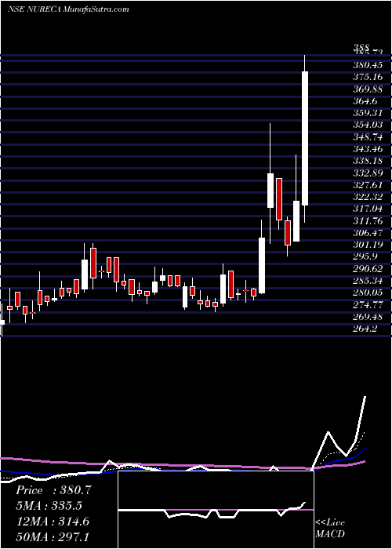Click the 327.61 price axis label
This screenshot has width=392, height=549.
point(368,185)
